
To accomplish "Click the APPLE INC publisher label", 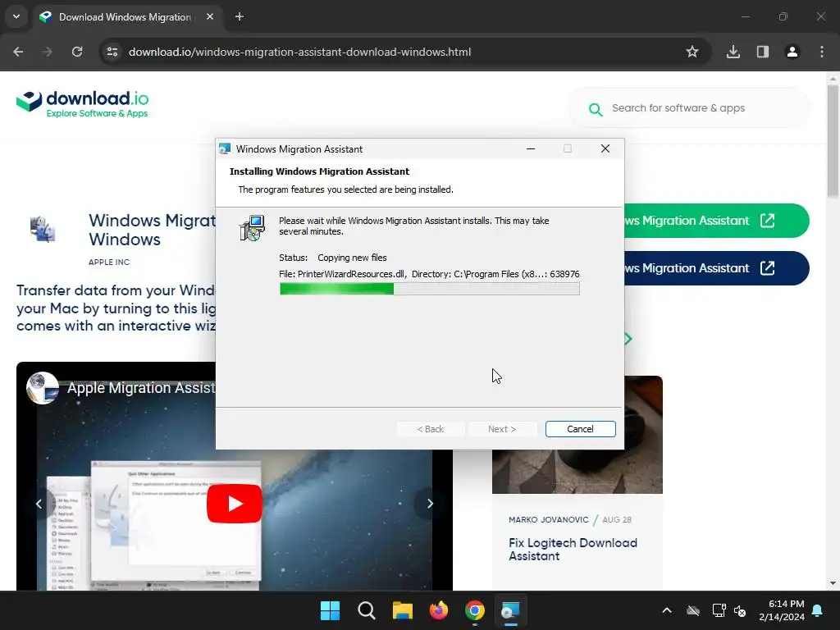I will click(109, 262).
